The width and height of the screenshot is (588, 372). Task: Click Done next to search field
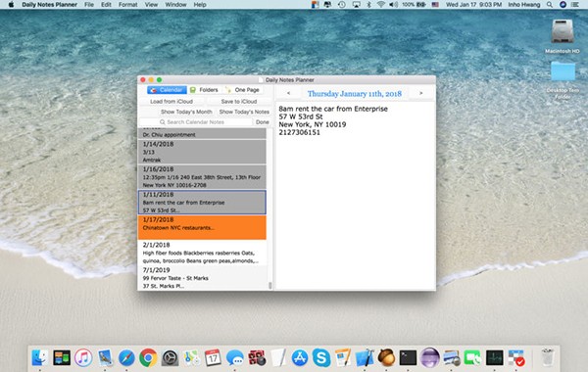[x=262, y=122]
